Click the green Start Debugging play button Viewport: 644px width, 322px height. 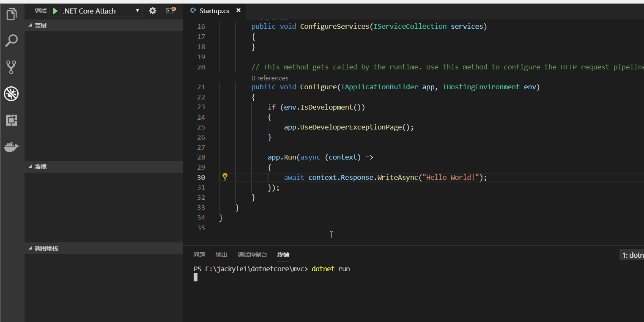coord(55,11)
